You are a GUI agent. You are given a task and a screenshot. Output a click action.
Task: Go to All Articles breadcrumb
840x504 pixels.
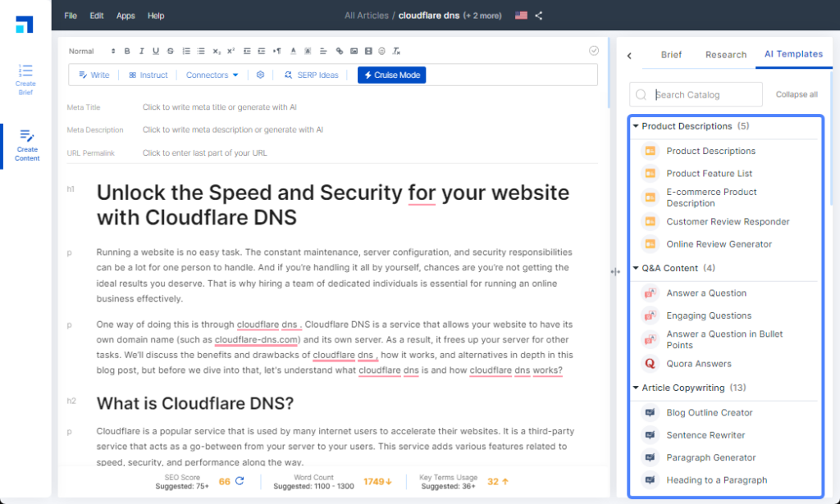tap(367, 16)
